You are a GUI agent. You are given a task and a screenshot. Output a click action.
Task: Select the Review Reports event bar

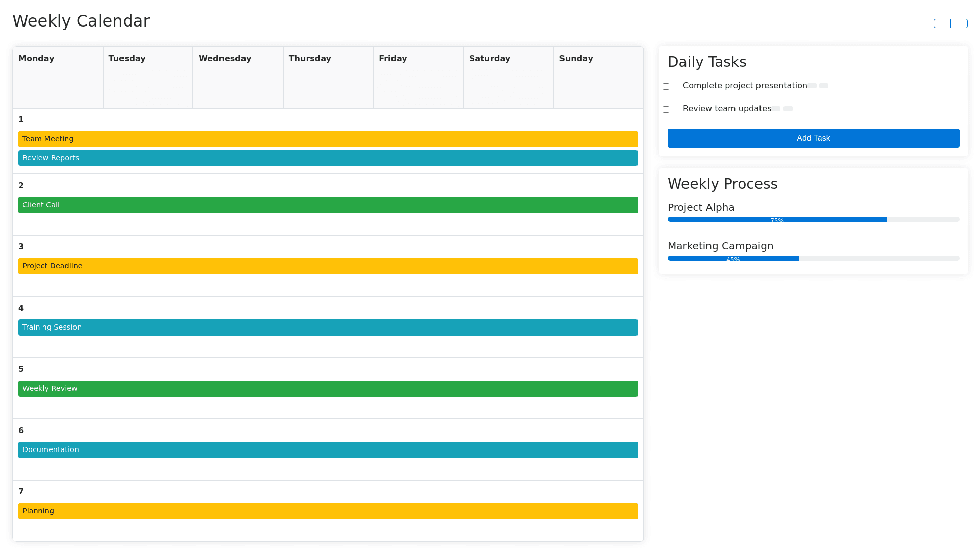point(328,158)
